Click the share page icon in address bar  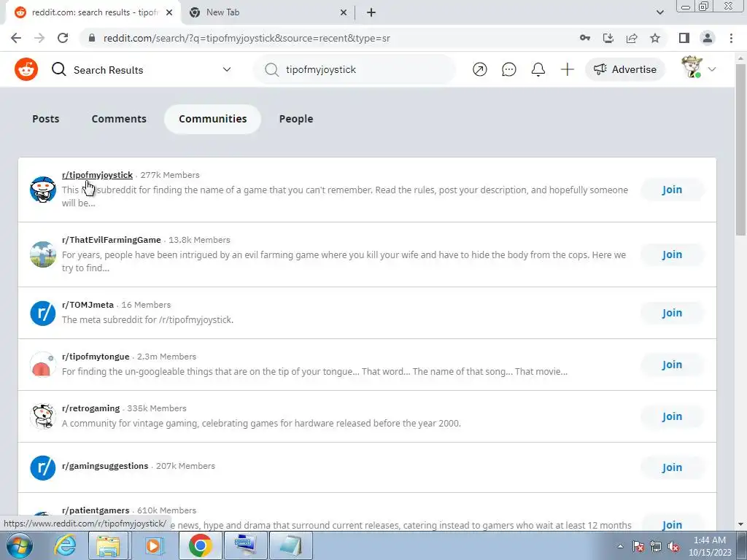pos(632,38)
